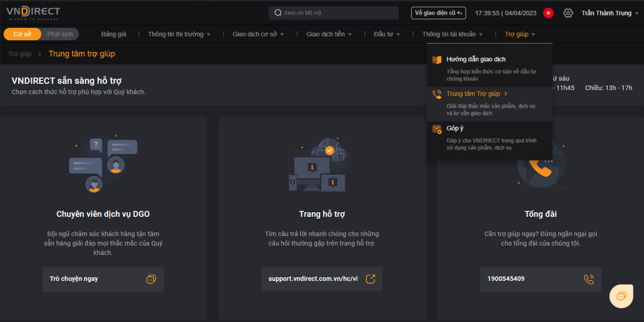Click the Trợ giúp breadcrumb link
Viewport: 644px width, 322px height.
click(20, 54)
